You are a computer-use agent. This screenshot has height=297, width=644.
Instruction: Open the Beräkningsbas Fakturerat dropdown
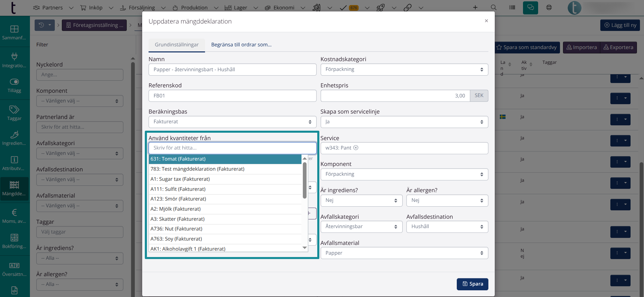coord(233,122)
